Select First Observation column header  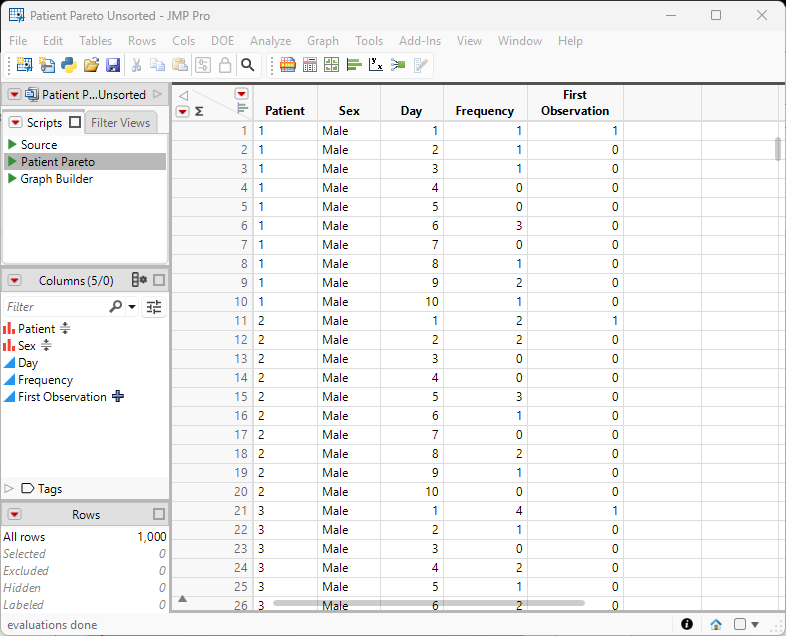coord(575,103)
